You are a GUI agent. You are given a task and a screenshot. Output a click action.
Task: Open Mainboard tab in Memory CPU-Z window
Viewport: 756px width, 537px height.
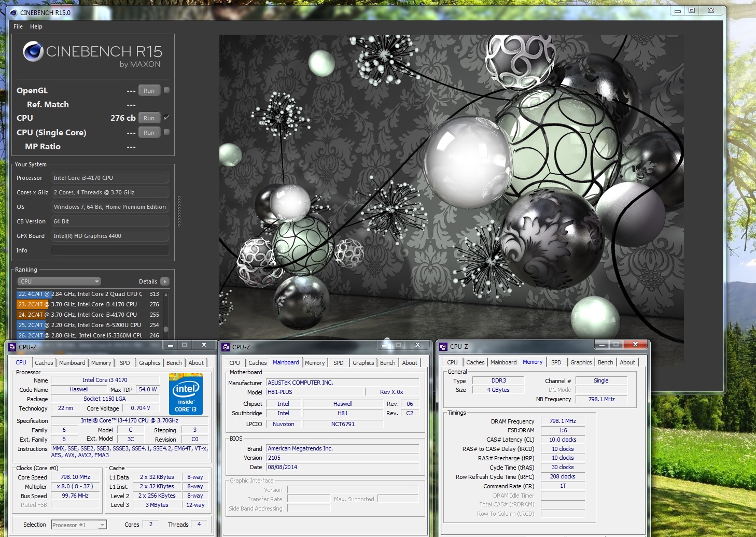[503, 362]
